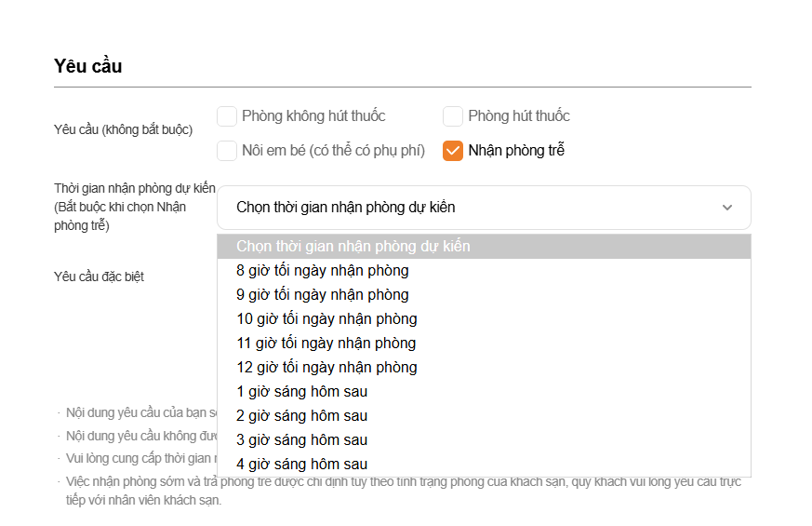Click the Nhận phòng trễ label text
The image size is (812, 526).
point(516,151)
